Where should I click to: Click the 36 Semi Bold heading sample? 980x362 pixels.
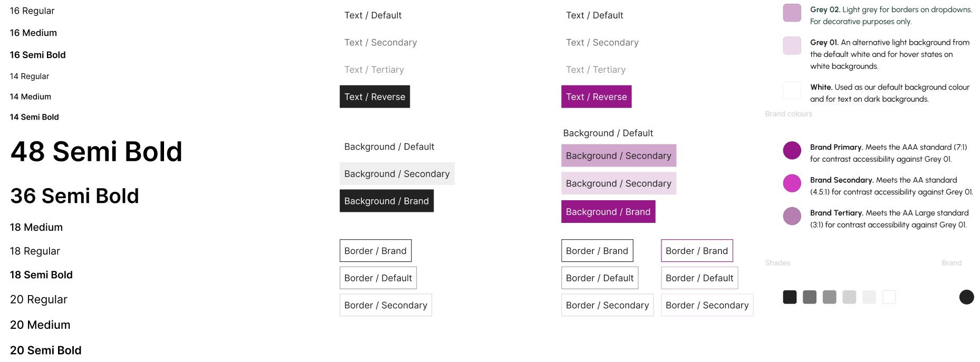pyautogui.click(x=74, y=196)
